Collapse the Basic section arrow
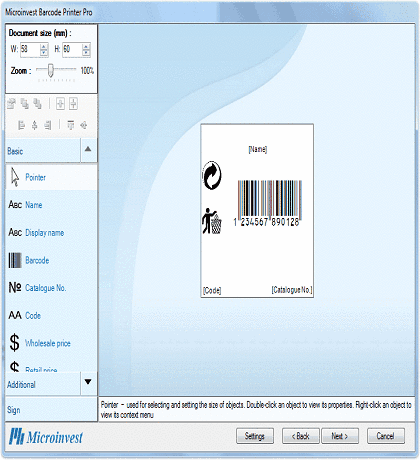 88,150
